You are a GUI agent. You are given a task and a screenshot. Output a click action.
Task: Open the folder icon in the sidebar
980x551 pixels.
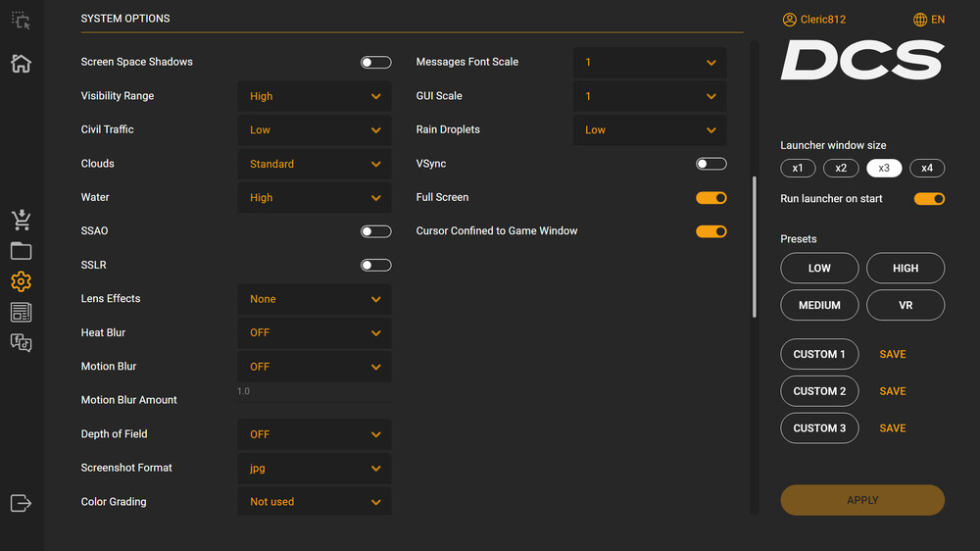click(x=21, y=251)
